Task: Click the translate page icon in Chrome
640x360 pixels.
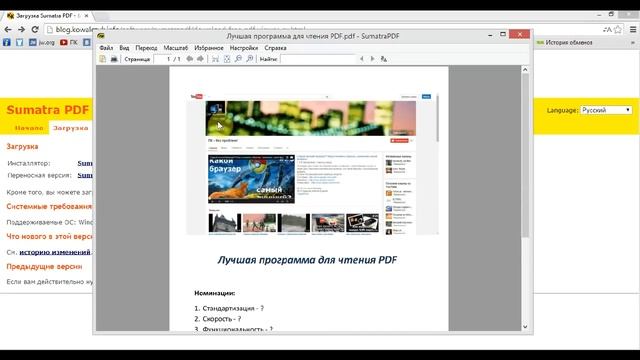Action: [x=607, y=29]
